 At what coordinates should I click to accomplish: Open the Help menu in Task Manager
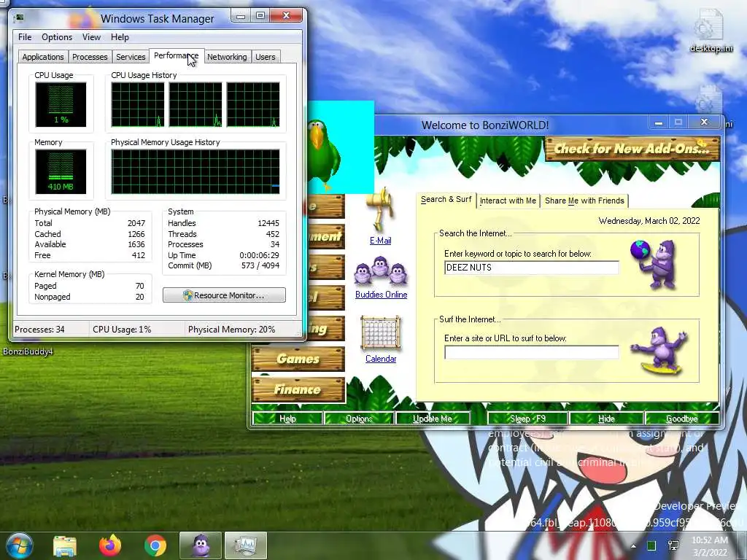pos(120,37)
